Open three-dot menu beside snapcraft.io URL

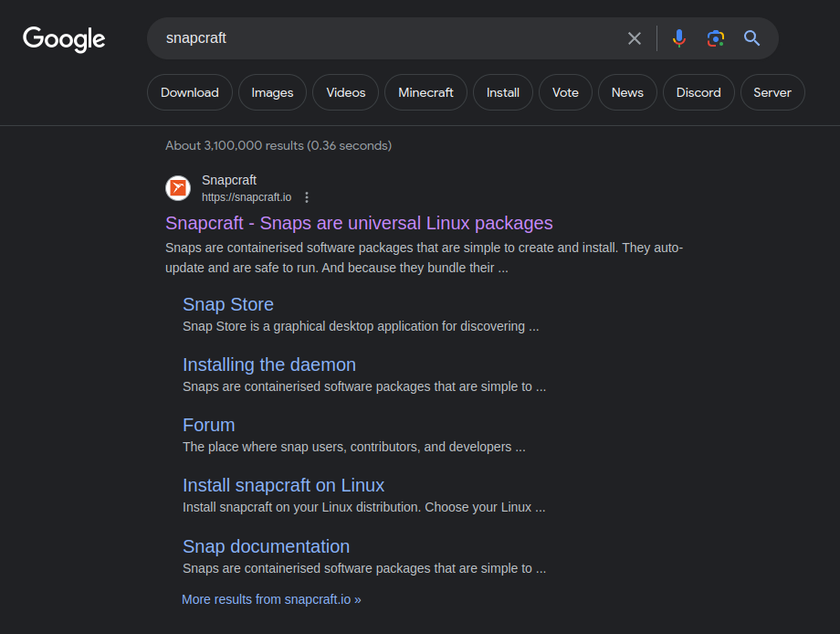(x=307, y=197)
